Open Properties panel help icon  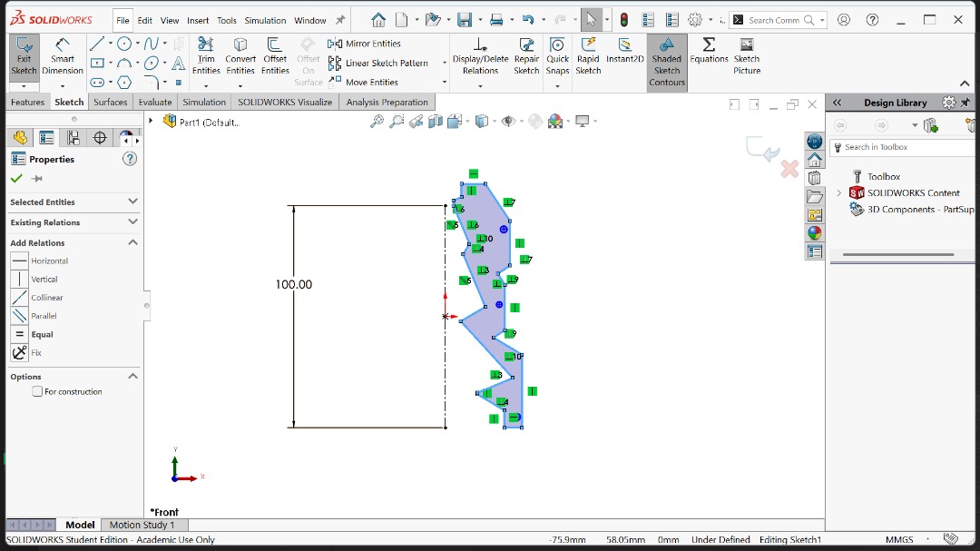pyautogui.click(x=130, y=159)
